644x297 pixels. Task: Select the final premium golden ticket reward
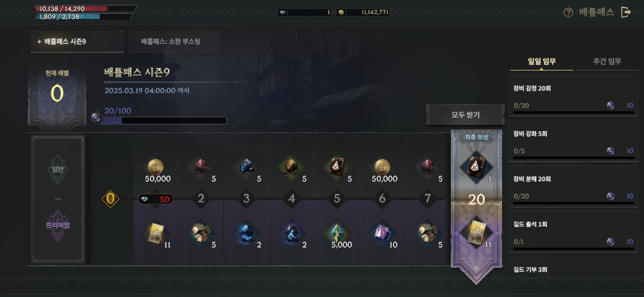(x=476, y=233)
